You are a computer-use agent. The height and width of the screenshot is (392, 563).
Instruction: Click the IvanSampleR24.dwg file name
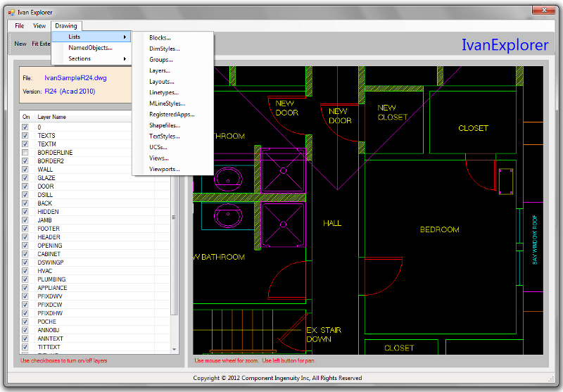(x=75, y=78)
